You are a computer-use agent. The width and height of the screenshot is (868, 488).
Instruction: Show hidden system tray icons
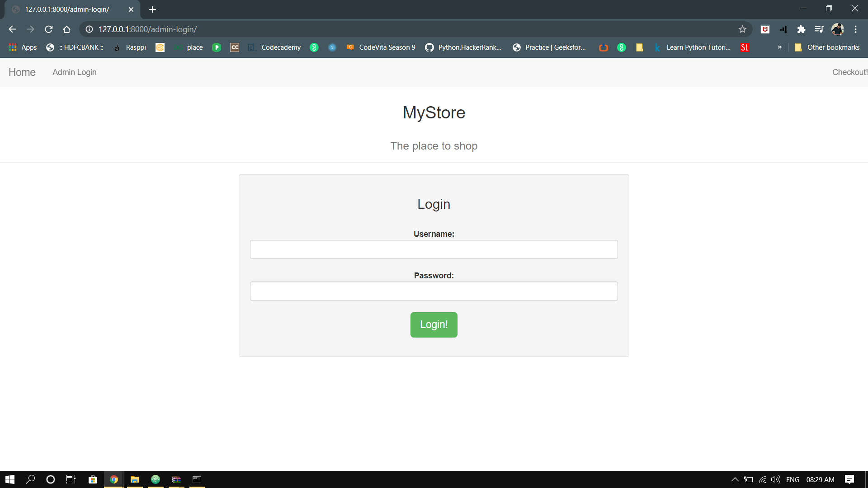pyautogui.click(x=735, y=479)
